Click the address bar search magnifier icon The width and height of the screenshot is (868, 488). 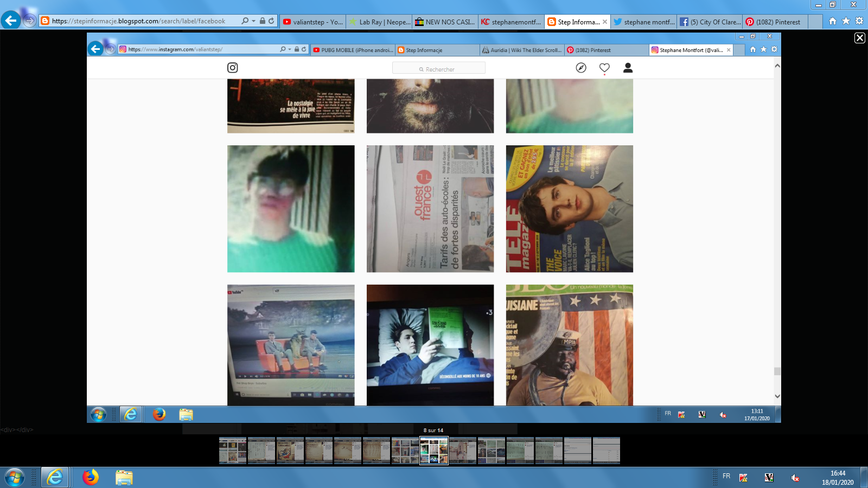point(245,21)
